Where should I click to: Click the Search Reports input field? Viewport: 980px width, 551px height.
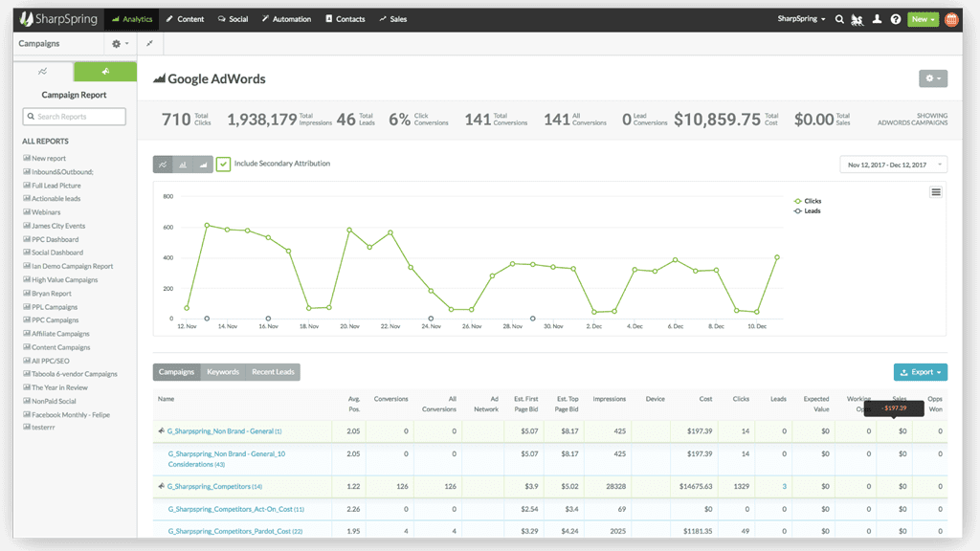(x=75, y=117)
